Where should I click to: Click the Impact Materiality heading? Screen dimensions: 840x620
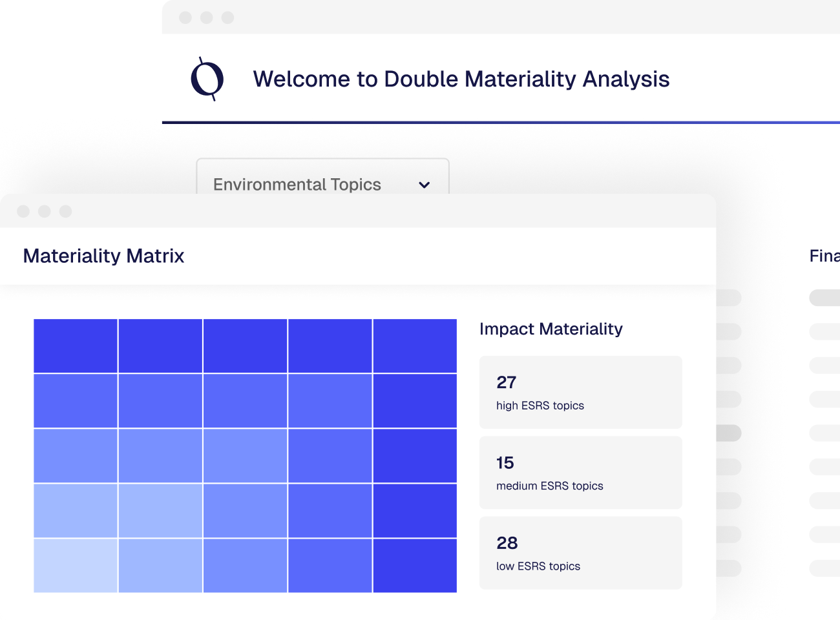551,329
